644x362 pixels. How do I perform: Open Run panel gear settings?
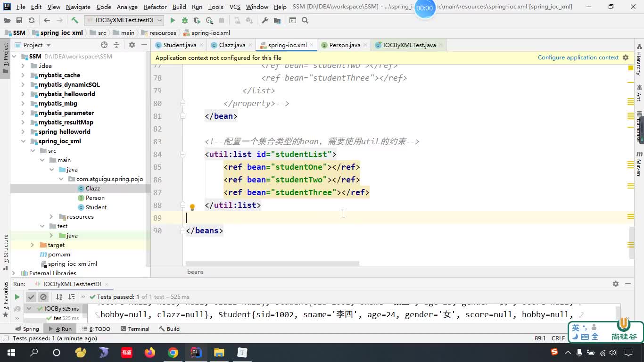click(615, 284)
